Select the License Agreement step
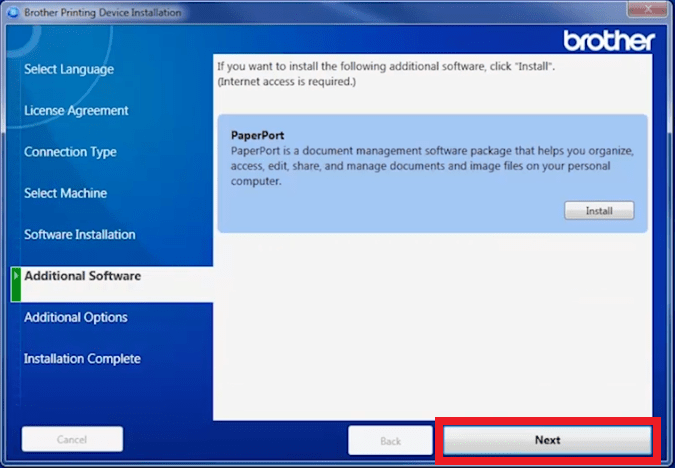This screenshot has height=468, width=675. tap(76, 111)
